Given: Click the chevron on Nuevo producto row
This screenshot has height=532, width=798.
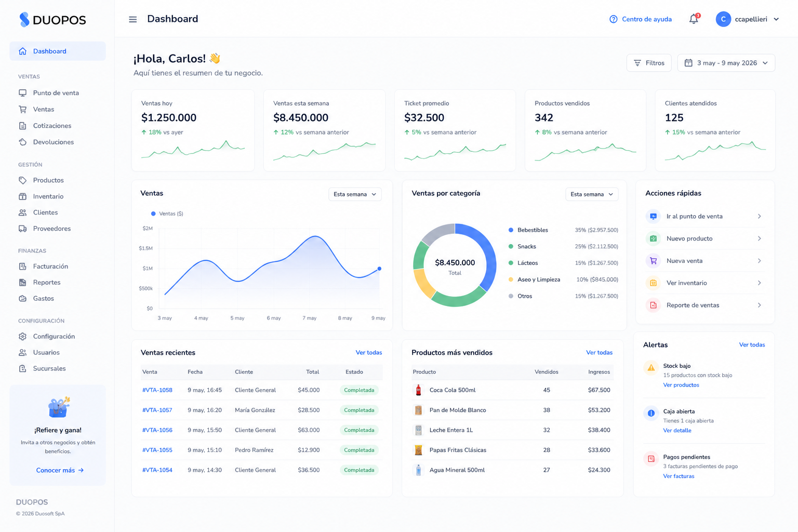Looking at the screenshot, I should (x=760, y=238).
